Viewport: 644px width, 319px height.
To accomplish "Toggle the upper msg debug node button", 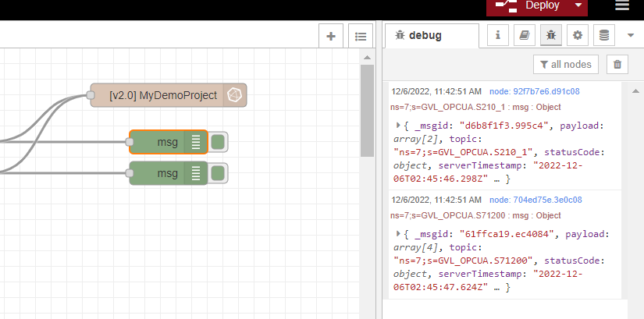I will tap(218, 142).
